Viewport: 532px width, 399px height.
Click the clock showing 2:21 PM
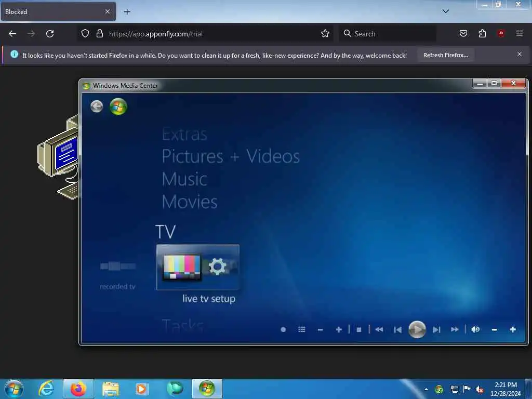[506, 385]
